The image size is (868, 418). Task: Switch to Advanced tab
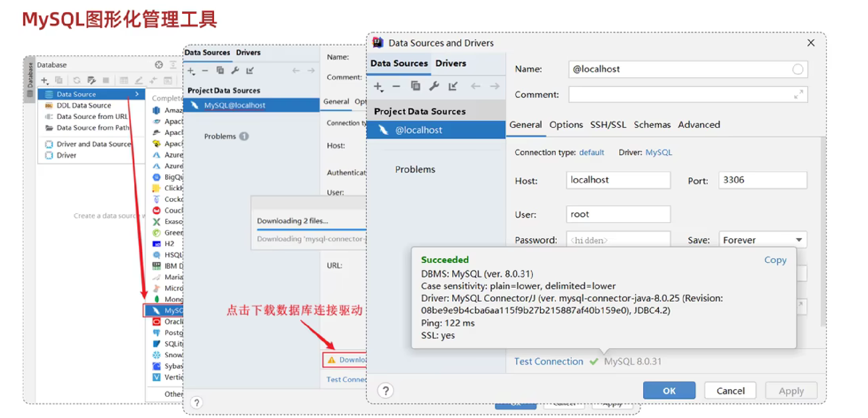coord(699,125)
